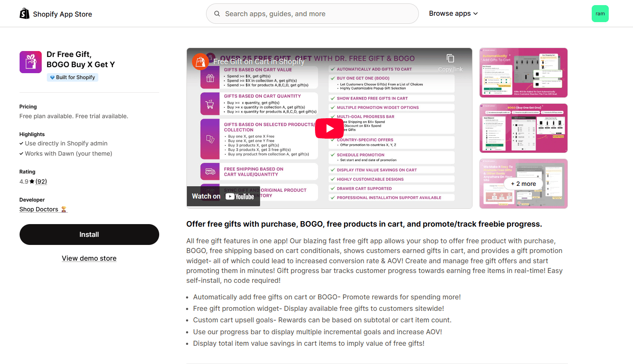
Task: Open the BOGO screenshot thumbnail
Action: click(x=523, y=128)
